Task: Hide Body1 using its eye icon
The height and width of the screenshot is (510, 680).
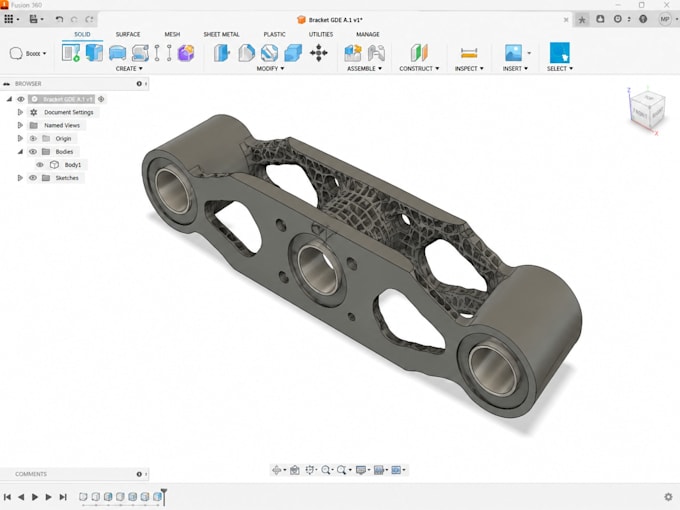Action: [x=40, y=165]
